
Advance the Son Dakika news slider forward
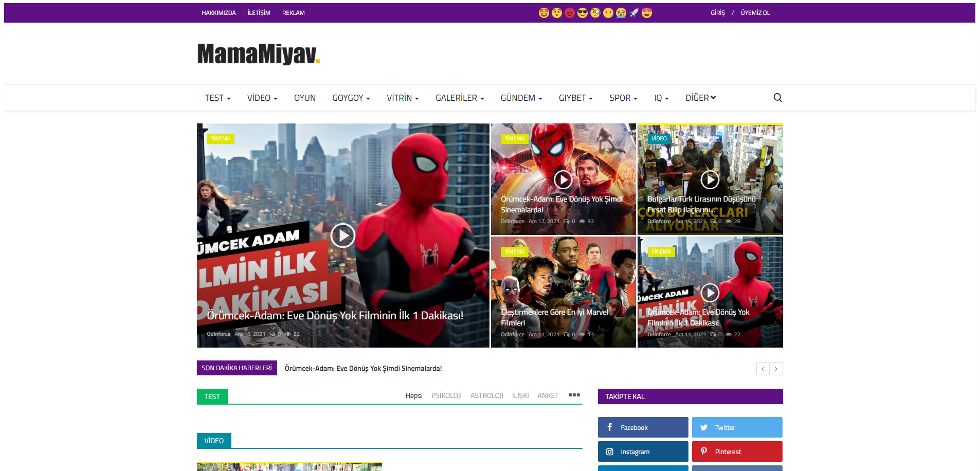(x=776, y=369)
